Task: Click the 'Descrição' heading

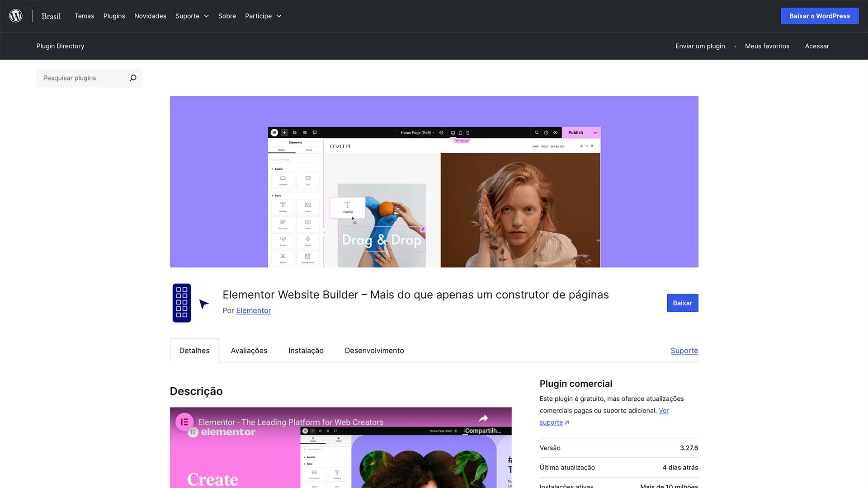Action: (196, 391)
